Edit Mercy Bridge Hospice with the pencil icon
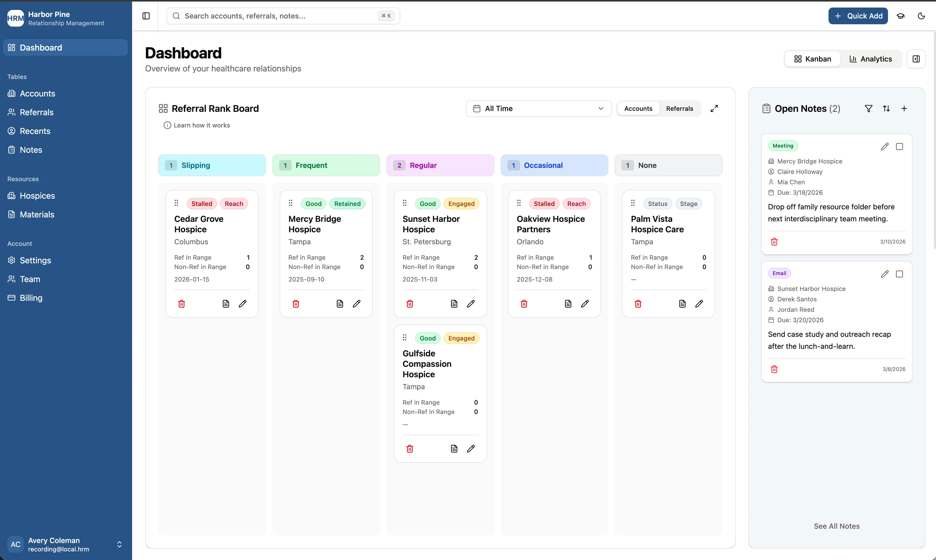Image resolution: width=936 pixels, height=560 pixels. (357, 303)
